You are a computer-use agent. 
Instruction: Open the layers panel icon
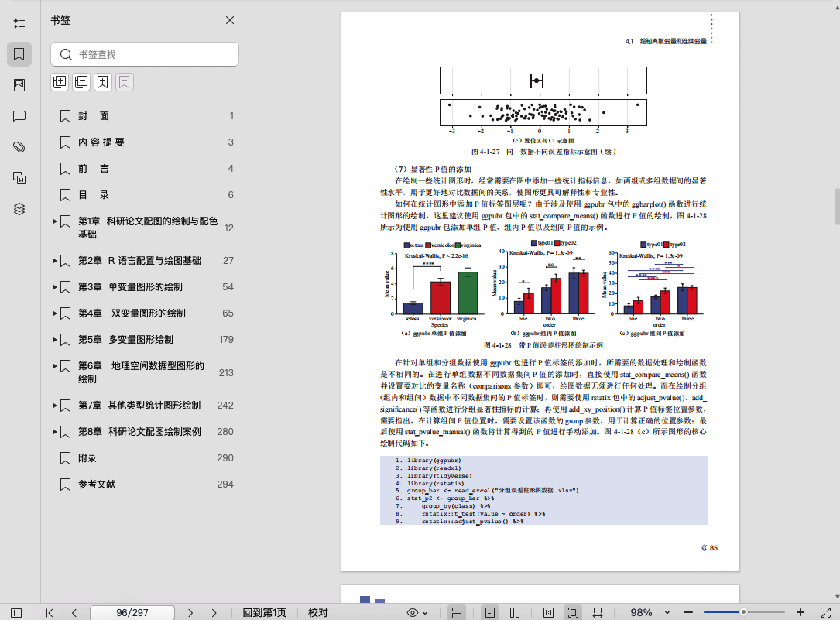19,209
